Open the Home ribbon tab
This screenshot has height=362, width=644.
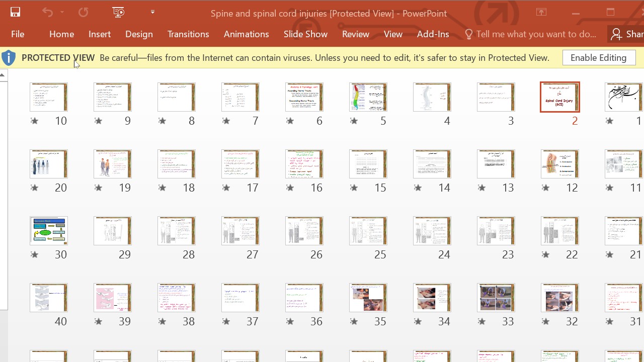coord(61,34)
